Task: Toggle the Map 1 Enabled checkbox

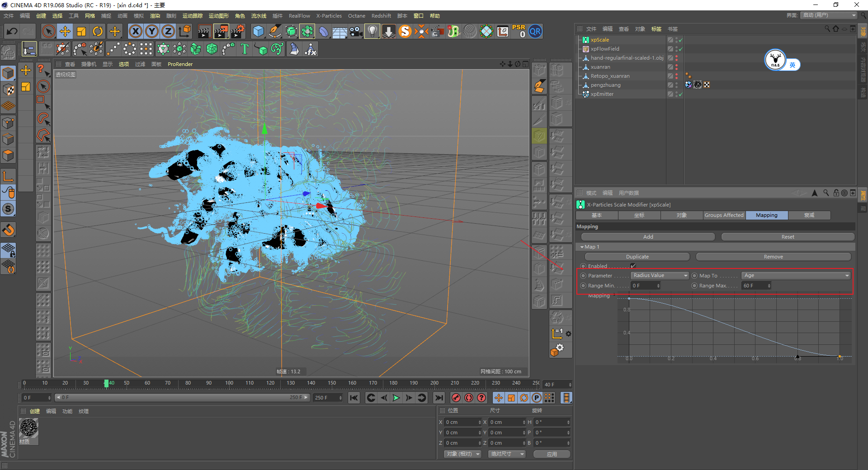Action: click(x=633, y=266)
